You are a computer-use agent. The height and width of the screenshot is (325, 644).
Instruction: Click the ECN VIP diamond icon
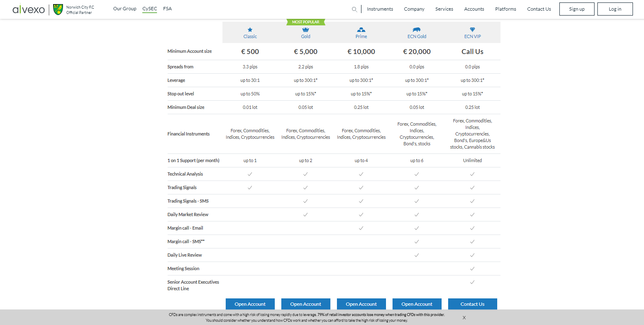[472, 30]
